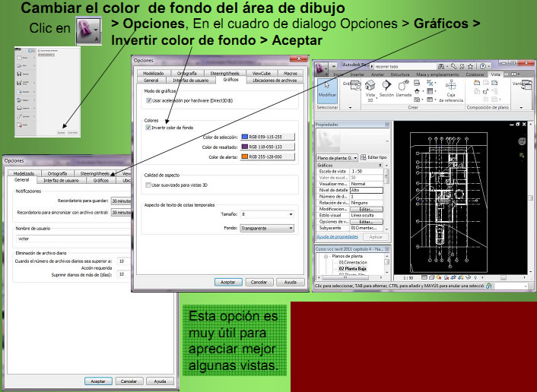The height and width of the screenshot is (392, 537).
Task: Click the Sección view tool
Action: click(x=386, y=91)
